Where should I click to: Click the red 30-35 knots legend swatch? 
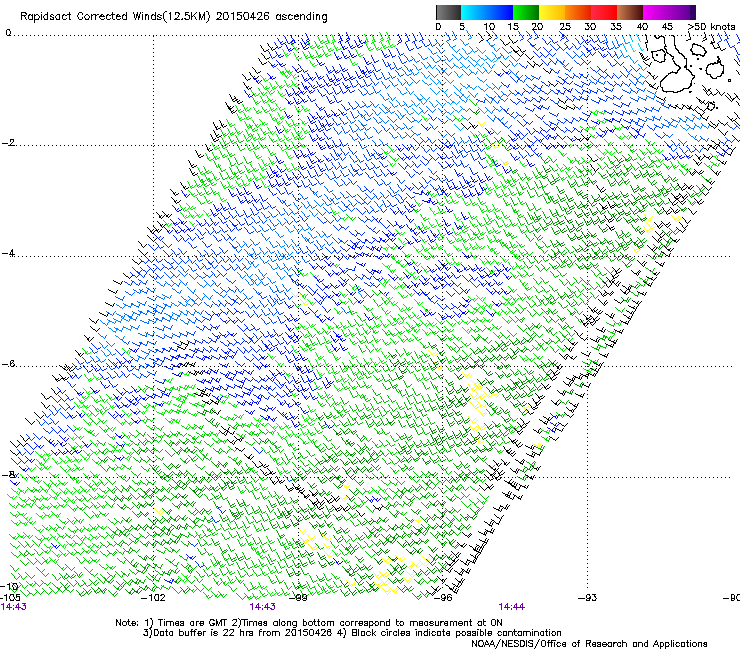(x=604, y=12)
